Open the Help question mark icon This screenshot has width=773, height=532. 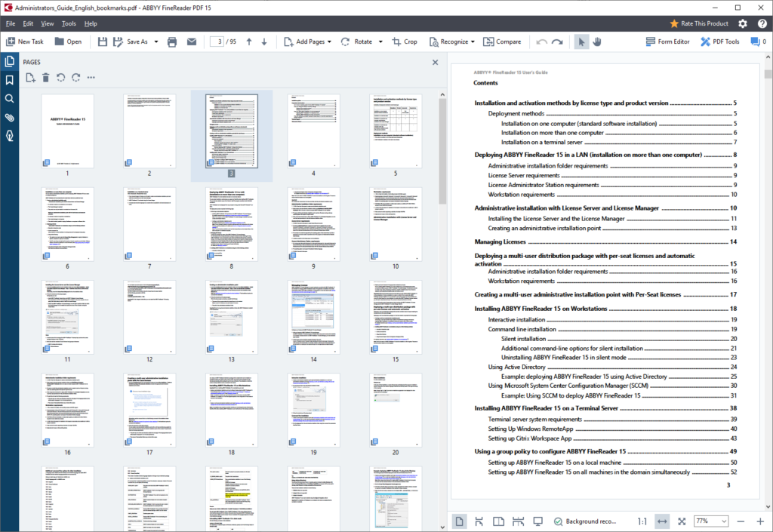[x=762, y=23]
